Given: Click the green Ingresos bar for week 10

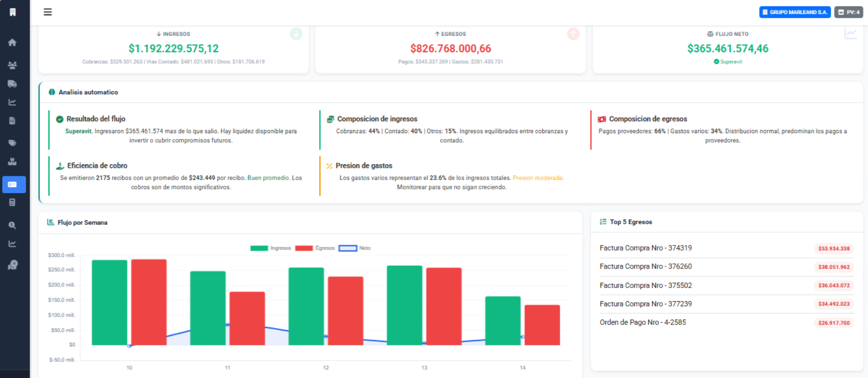Looking at the screenshot, I should click(x=109, y=303).
